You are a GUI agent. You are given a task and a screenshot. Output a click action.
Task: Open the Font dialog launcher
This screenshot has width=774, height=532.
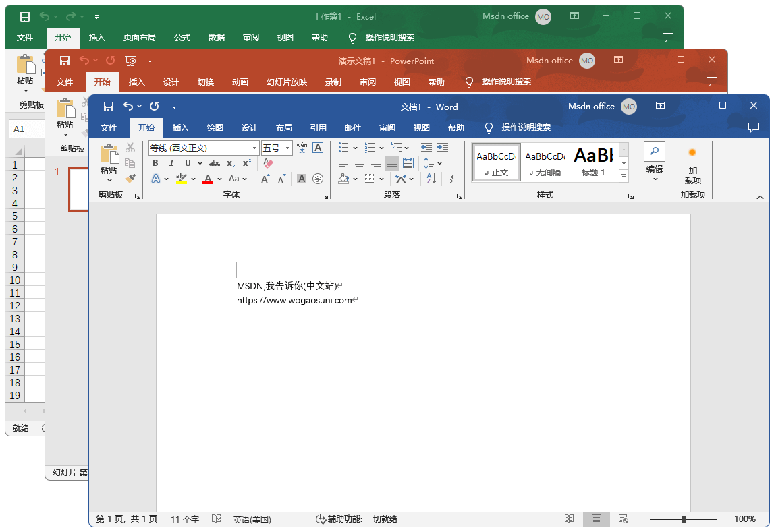pyautogui.click(x=325, y=196)
